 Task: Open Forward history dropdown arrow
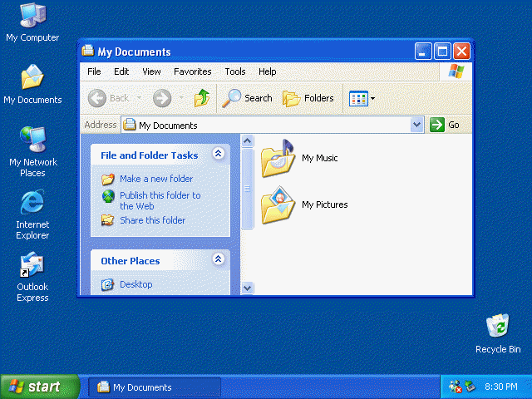coord(181,98)
